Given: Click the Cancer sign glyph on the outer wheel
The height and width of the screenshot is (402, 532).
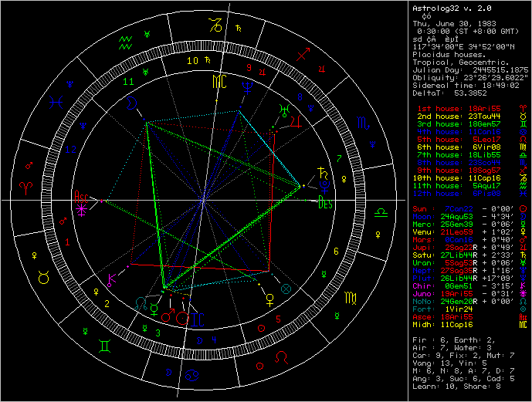Looking at the screenshot, I should [192, 375].
